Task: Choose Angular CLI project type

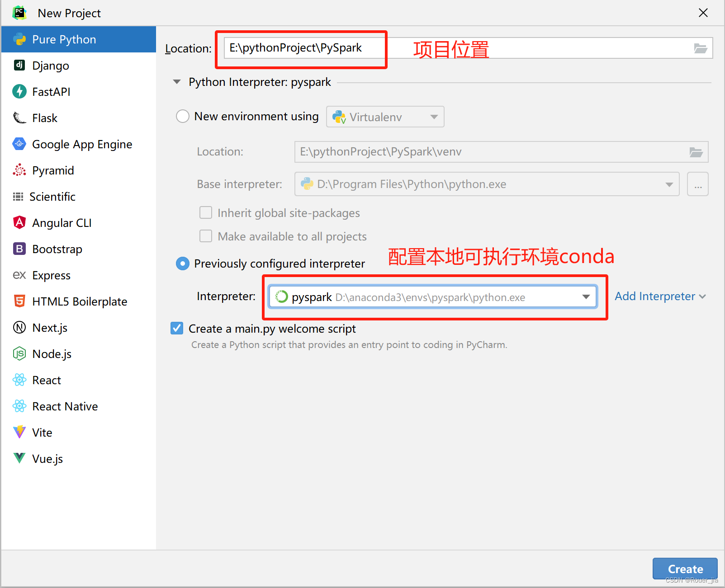Action: click(79, 223)
